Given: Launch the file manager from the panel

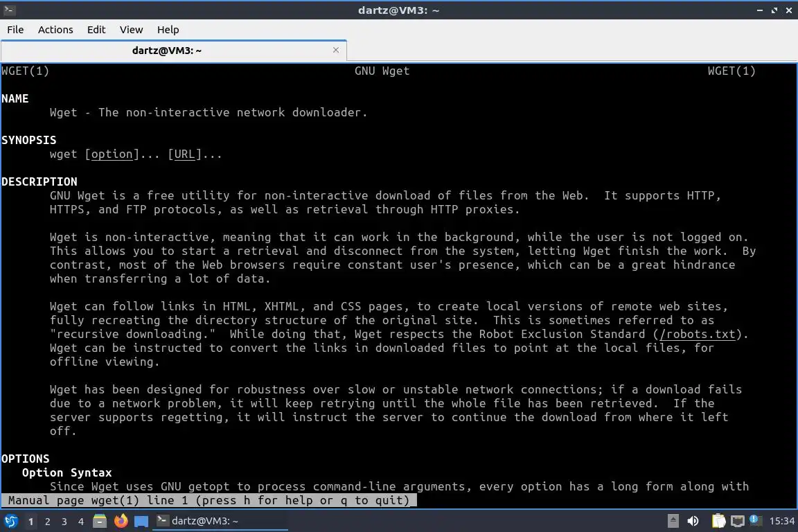Looking at the screenshot, I should (100, 522).
